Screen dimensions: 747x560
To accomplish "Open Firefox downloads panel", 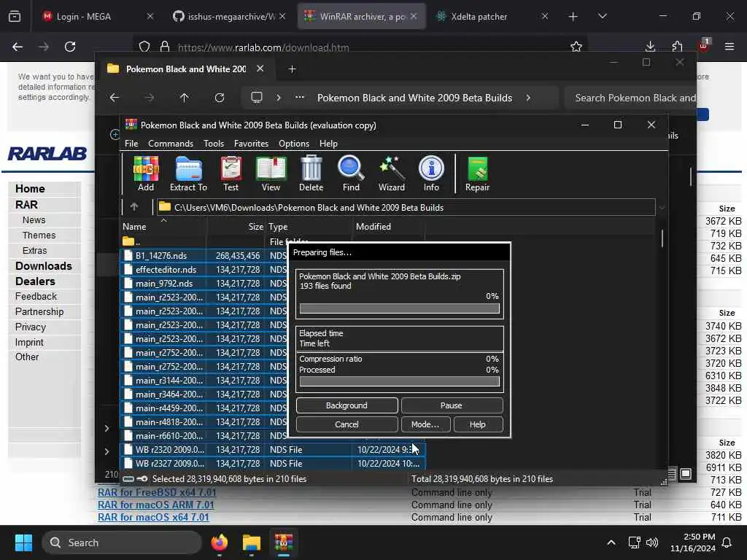I will [650, 47].
